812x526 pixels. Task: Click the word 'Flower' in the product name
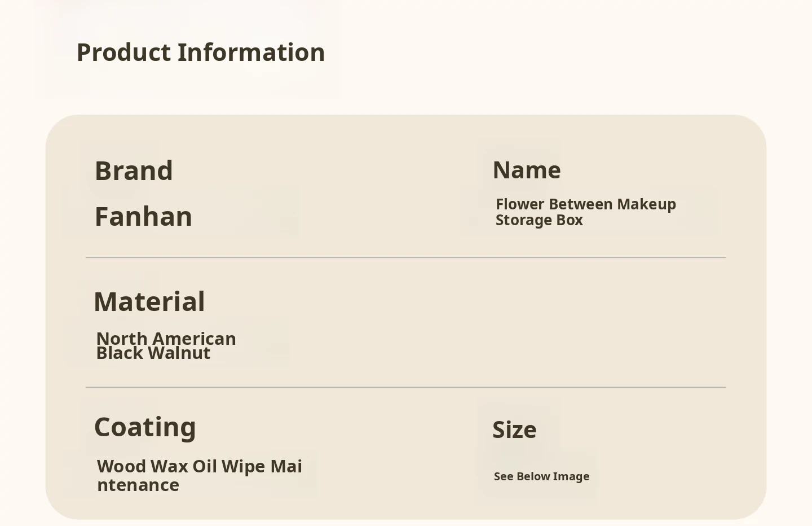520,204
